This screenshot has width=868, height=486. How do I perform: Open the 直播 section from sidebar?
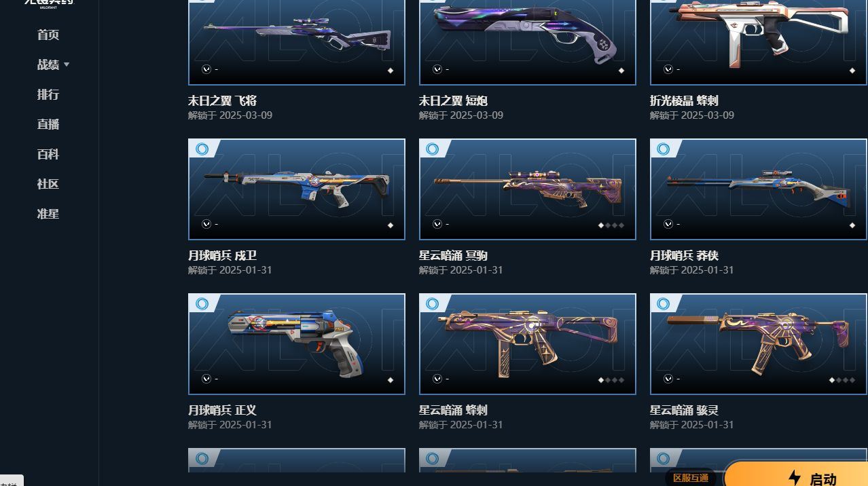click(48, 125)
